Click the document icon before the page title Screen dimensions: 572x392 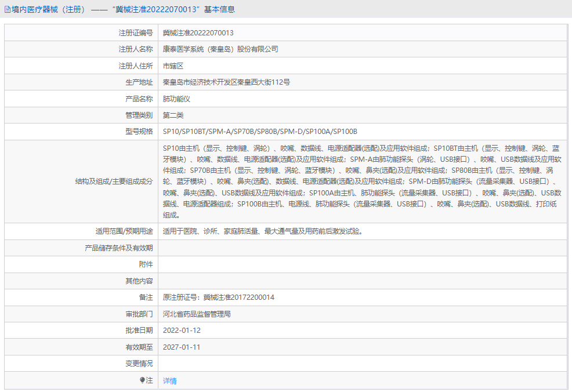pos(8,9)
